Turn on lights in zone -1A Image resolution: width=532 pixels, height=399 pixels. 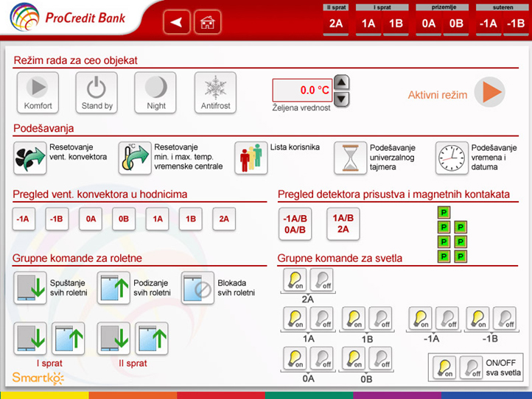pyautogui.click(x=421, y=318)
